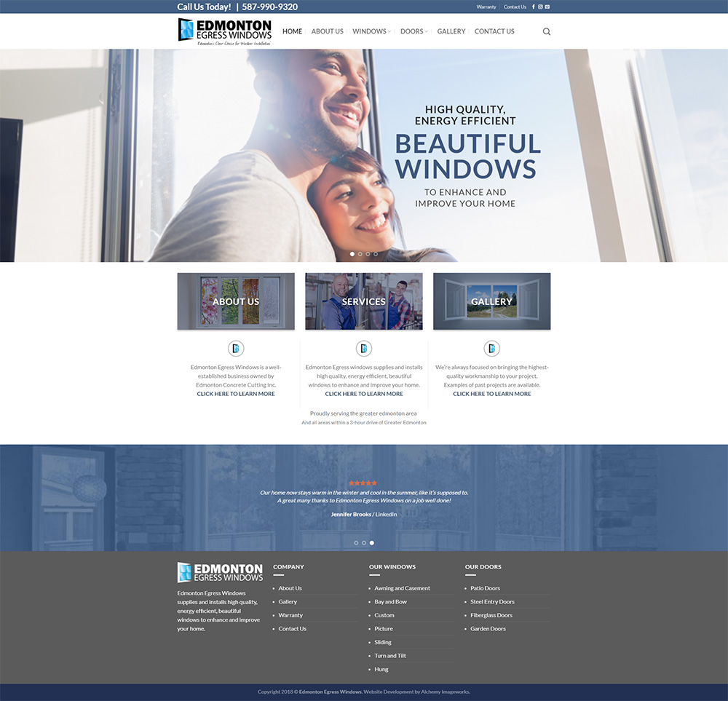Open Fiberglass Doors footer link
Image resolution: width=728 pixels, height=701 pixels.
491,615
